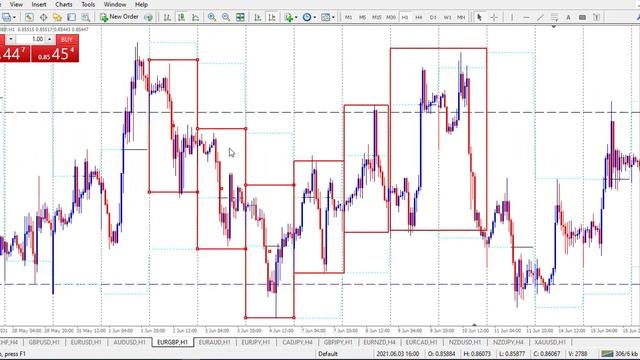Open the View menu

click(x=16, y=4)
